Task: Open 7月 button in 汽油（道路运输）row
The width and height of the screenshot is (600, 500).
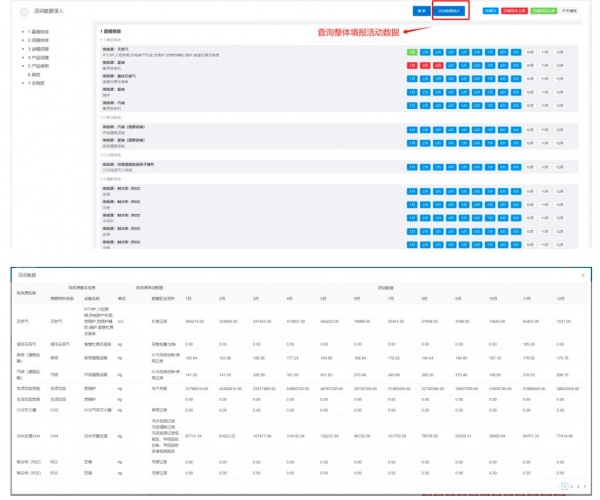Action: tap(490, 130)
